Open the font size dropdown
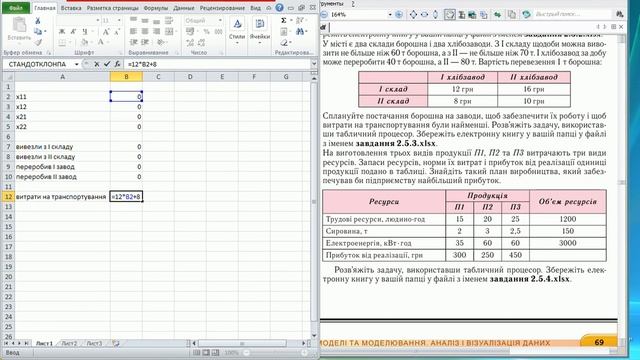 point(119,20)
